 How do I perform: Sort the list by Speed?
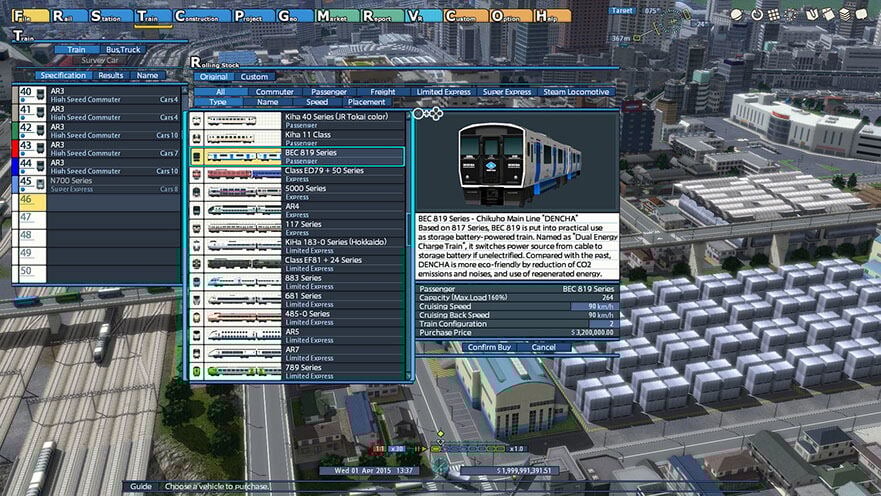pos(317,102)
